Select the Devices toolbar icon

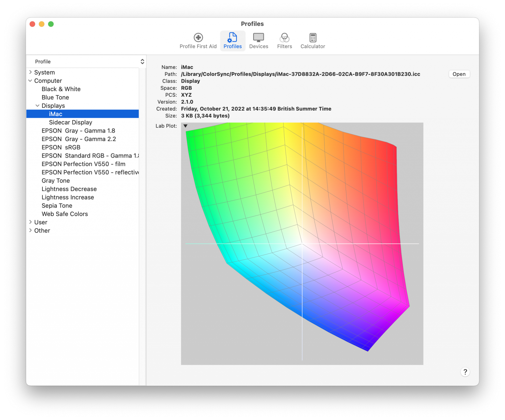point(258,40)
